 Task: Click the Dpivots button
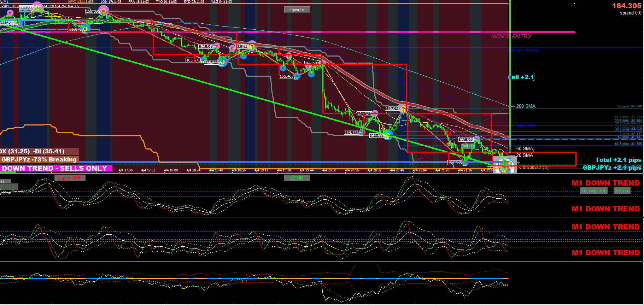[x=297, y=10]
